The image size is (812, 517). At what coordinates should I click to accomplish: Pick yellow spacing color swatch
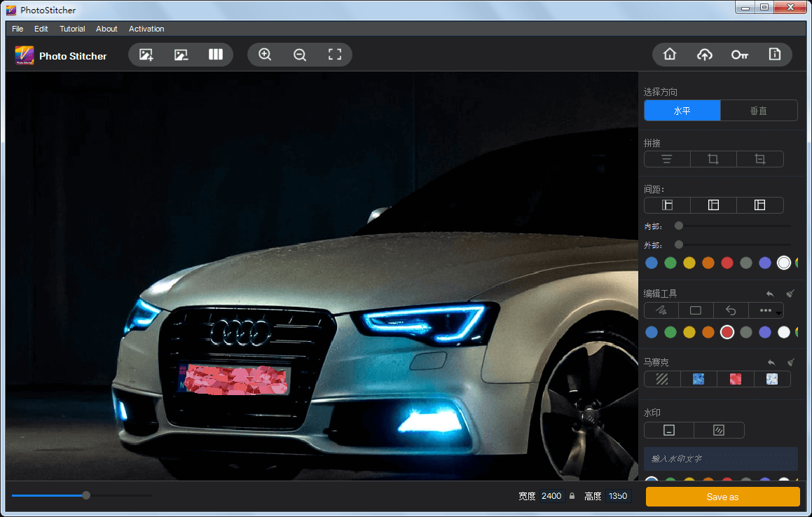click(x=689, y=263)
